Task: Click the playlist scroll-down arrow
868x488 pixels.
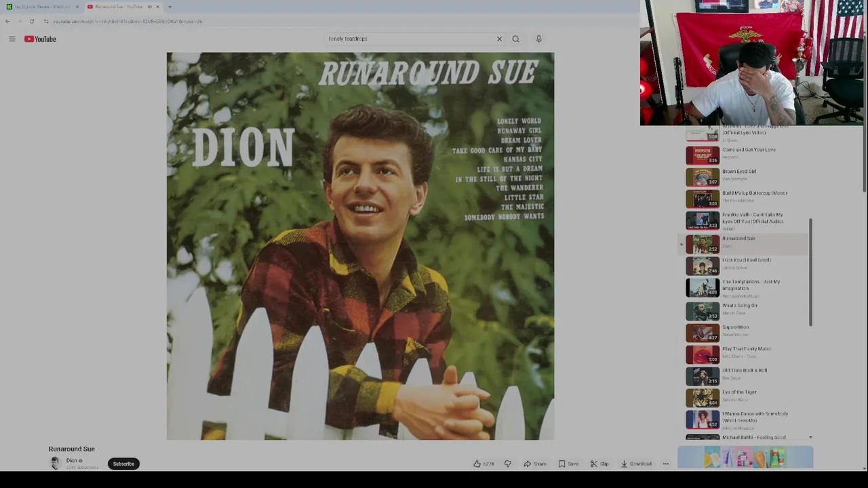Action: [x=810, y=438]
